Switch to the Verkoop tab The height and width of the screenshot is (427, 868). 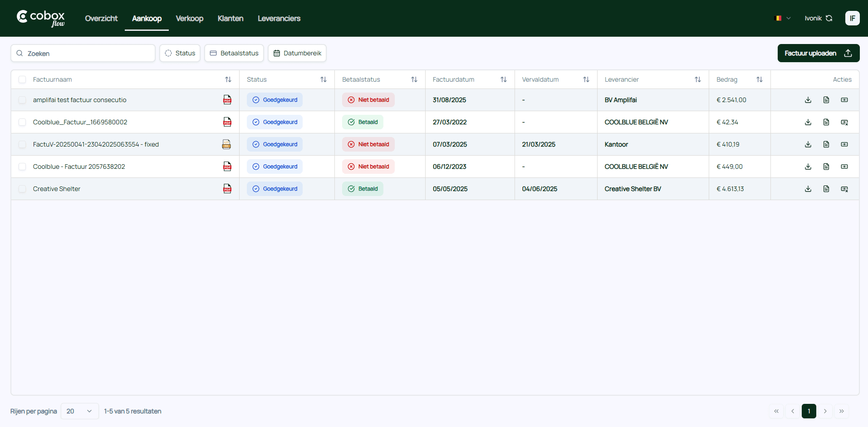point(189,18)
